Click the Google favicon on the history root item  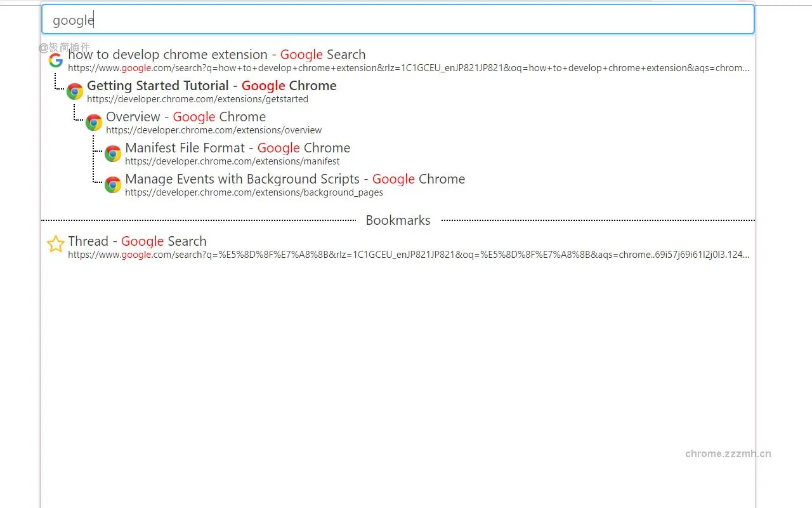55,59
